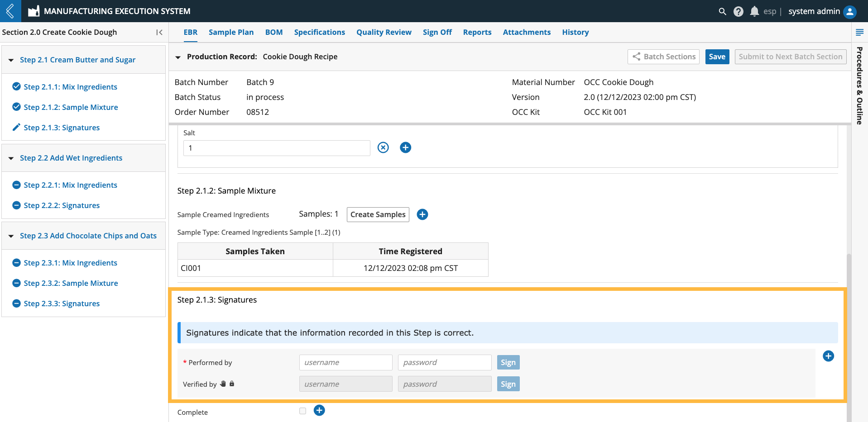
Task: Open the Attachments tab
Action: click(527, 32)
